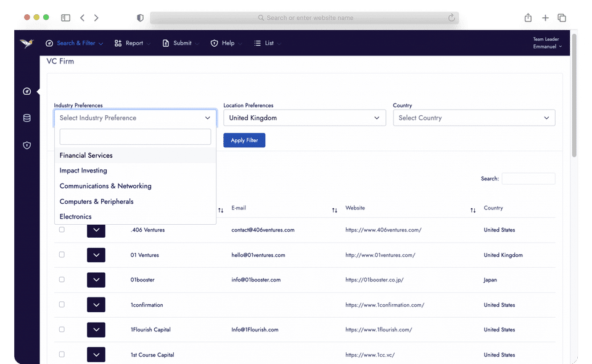Image resolution: width=592 pixels, height=364 pixels.
Task: Open the Team Leader Emmanuel user menu
Action: pos(547,43)
